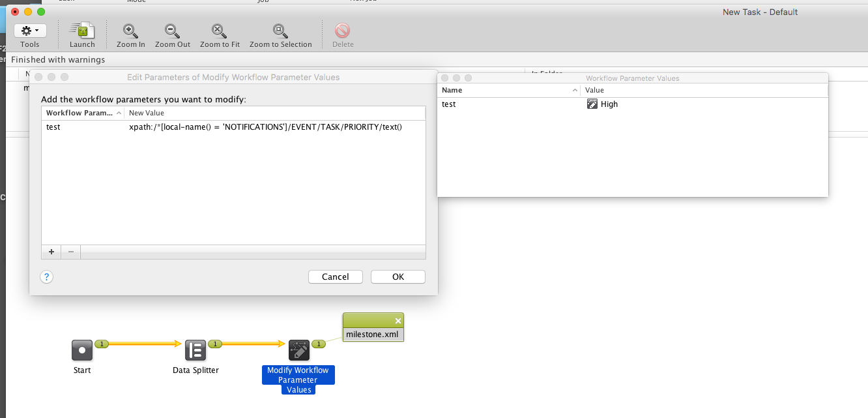Click the Cancel button
Viewport: 868px width, 418px height.
click(x=336, y=276)
